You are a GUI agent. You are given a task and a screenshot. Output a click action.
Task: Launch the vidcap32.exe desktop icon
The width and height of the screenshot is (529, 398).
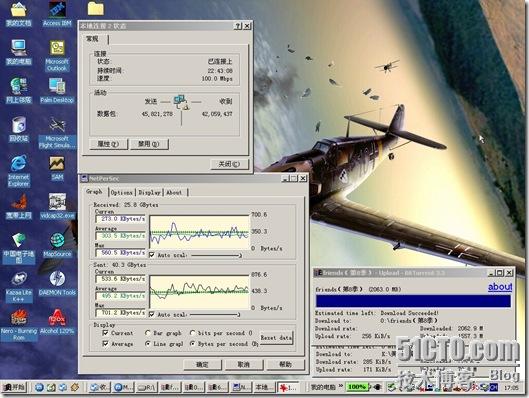tap(57, 206)
